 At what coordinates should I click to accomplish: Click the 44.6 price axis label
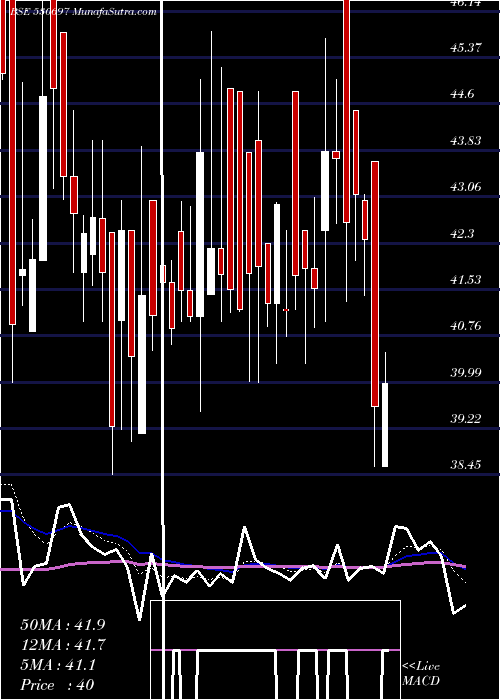coord(462,94)
